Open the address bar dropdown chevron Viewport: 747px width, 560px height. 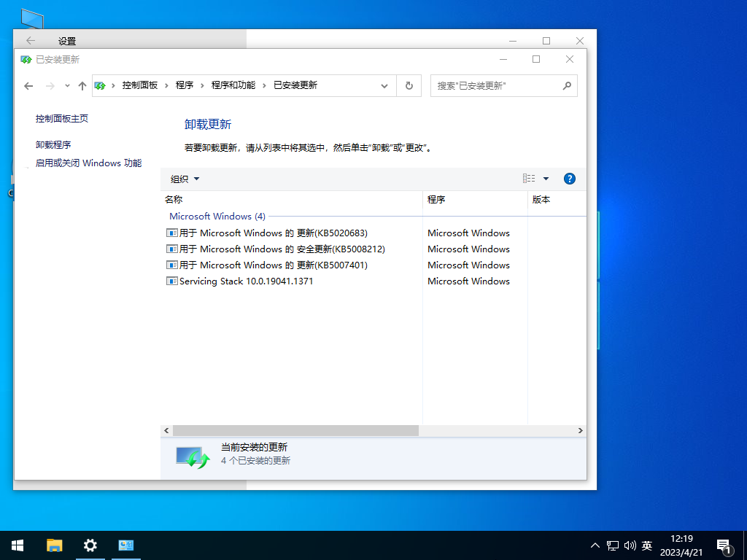(x=384, y=85)
